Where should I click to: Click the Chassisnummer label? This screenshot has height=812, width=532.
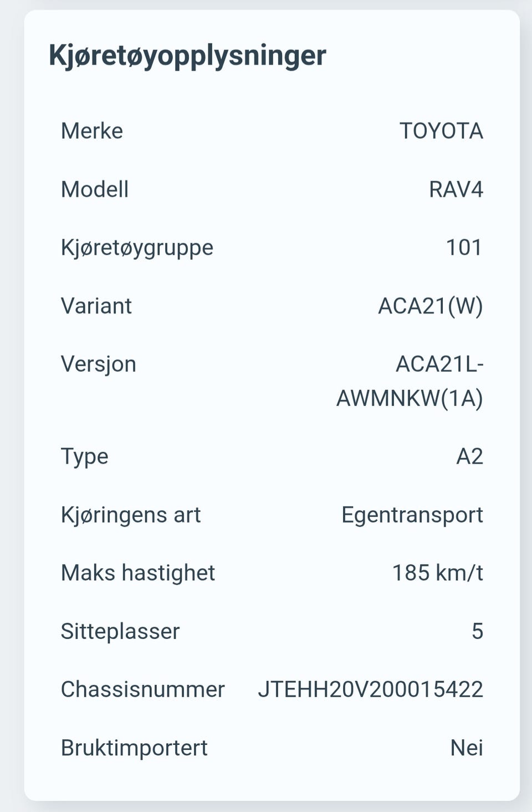click(x=143, y=689)
